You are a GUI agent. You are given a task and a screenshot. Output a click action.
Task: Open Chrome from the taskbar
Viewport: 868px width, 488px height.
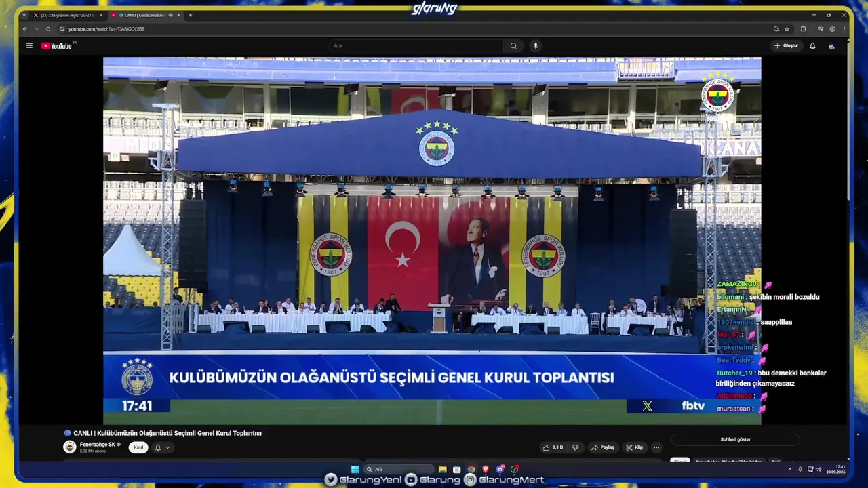[x=471, y=469]
